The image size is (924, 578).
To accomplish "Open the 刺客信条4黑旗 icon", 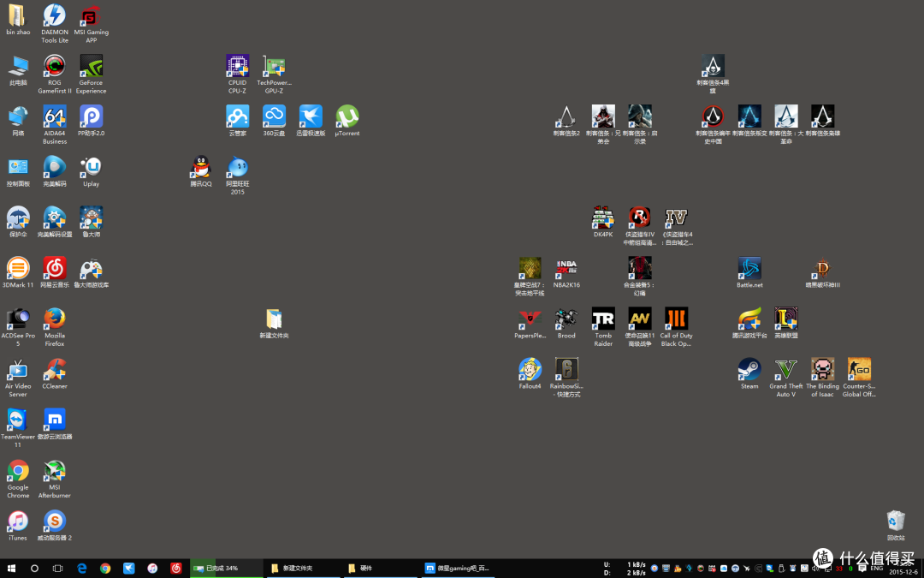I will coord(713,74).
